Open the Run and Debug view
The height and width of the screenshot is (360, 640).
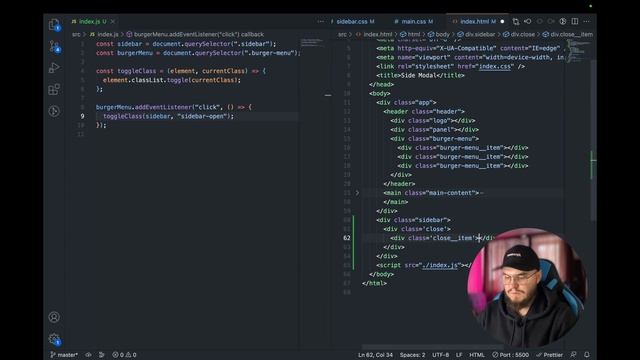(54, 68)
